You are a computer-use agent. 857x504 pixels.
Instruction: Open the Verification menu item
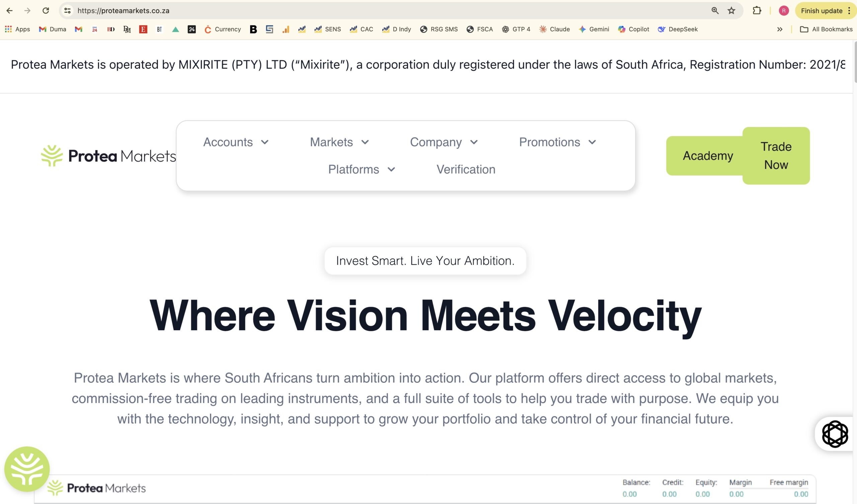click(x=466, y=169)
